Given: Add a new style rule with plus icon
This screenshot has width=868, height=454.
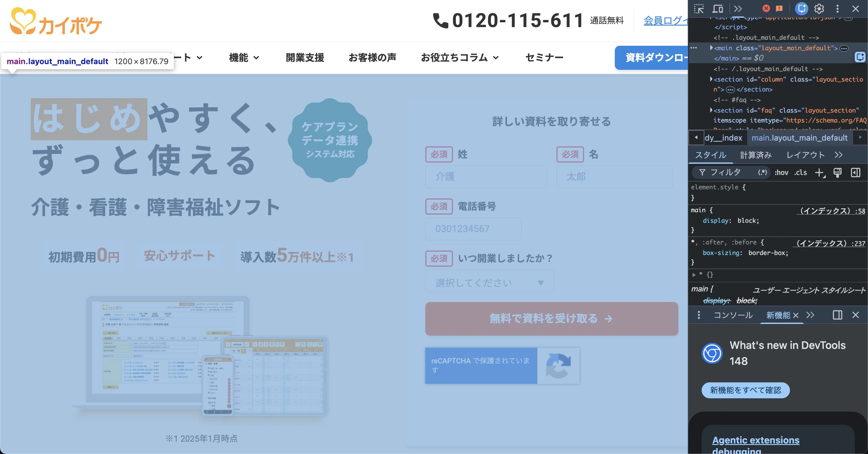Looking at the screenshot, I should pyautogui.click(x=819, y=173).
